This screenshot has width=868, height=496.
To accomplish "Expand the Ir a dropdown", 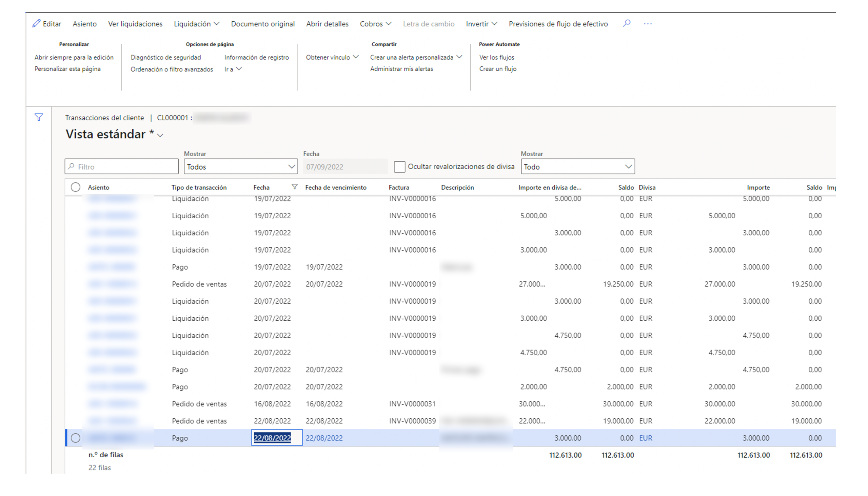I will tap(233, 69).
